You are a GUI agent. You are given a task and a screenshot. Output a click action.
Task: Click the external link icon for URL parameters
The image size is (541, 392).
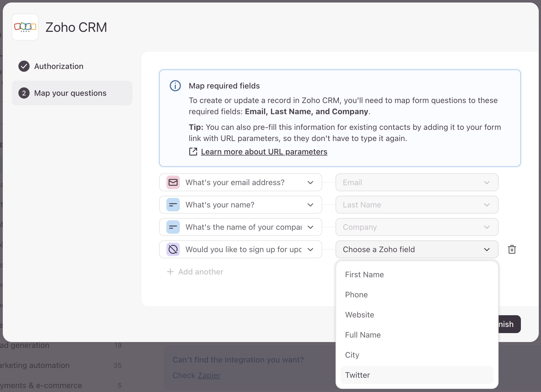point(193,152)
